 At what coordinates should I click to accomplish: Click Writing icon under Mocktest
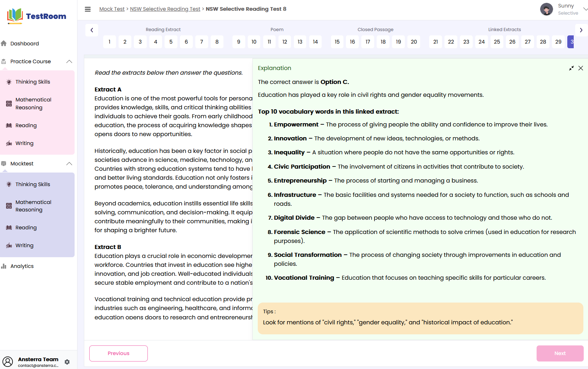(x=9, y=245)
